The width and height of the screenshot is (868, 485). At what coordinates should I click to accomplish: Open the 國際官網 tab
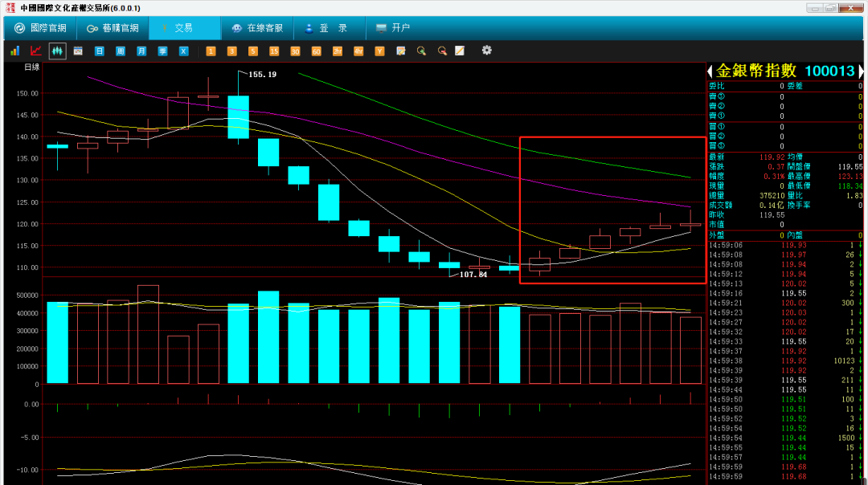pos(40,27)
